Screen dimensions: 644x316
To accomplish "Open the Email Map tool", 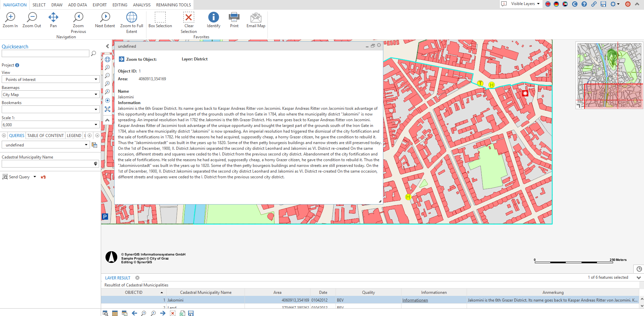I will click(x=256, y=17).
